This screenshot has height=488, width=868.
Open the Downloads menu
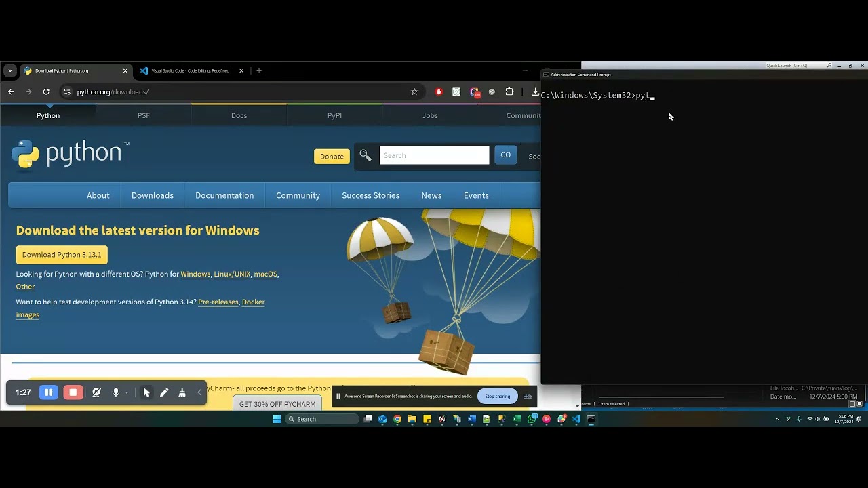153,195
